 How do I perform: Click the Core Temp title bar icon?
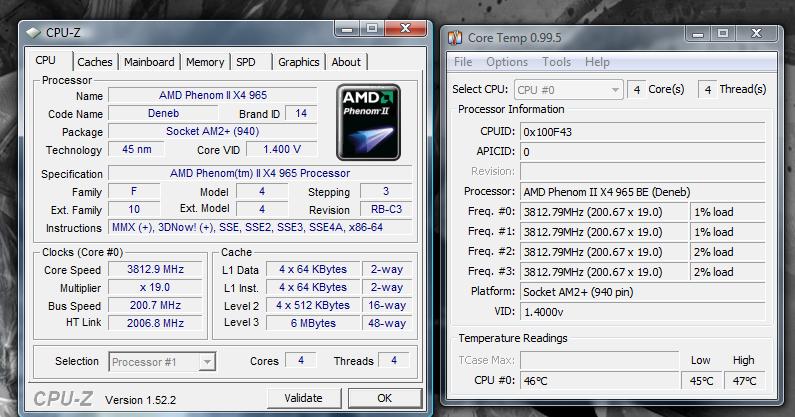tap(455, 38)
